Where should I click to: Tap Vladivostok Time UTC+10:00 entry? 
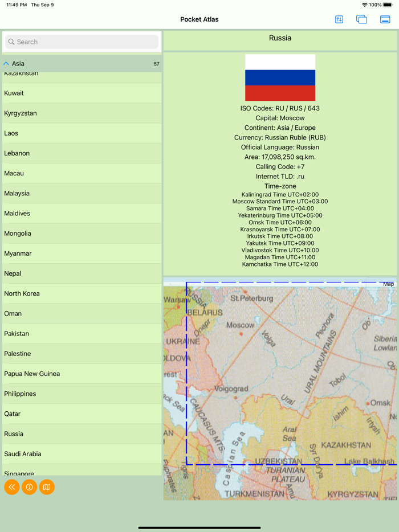[280, 250]
